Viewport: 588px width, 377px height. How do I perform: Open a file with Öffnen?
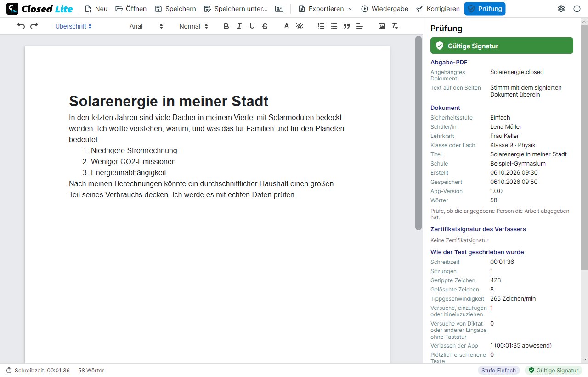[x=131, y=9]
